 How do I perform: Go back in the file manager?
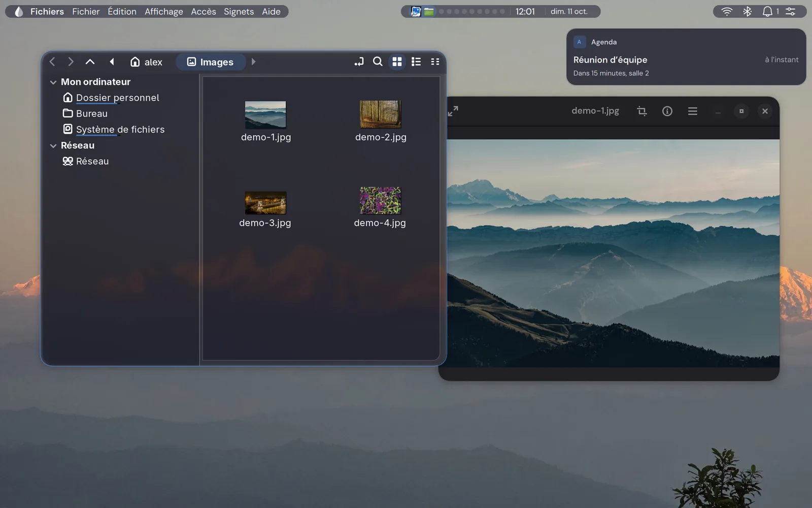[52, 62]
